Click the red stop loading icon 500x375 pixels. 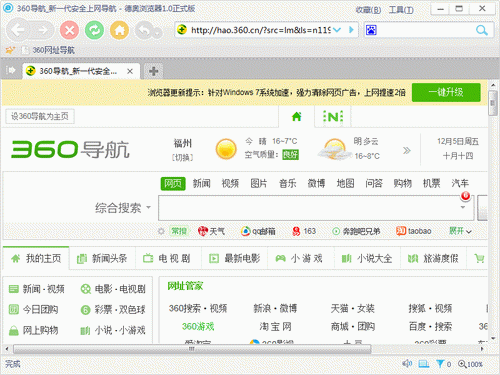69,30
